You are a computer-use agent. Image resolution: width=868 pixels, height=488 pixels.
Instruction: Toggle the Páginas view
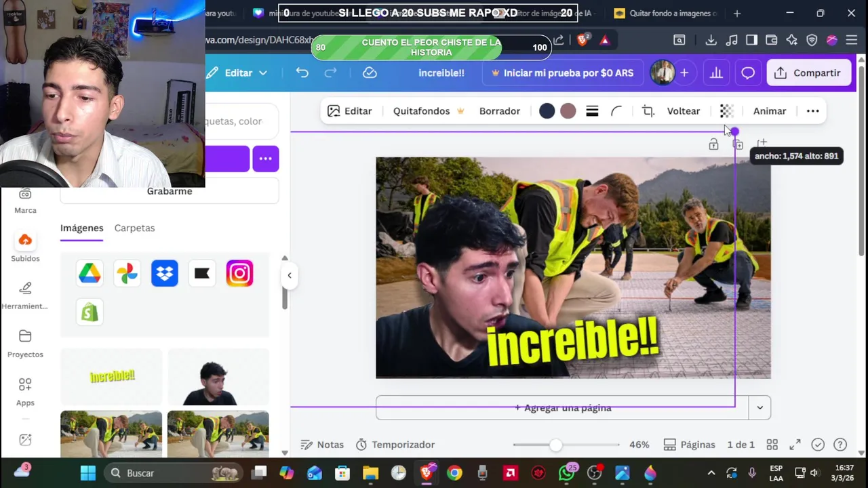pyautogui.click(x=689, y=445)
